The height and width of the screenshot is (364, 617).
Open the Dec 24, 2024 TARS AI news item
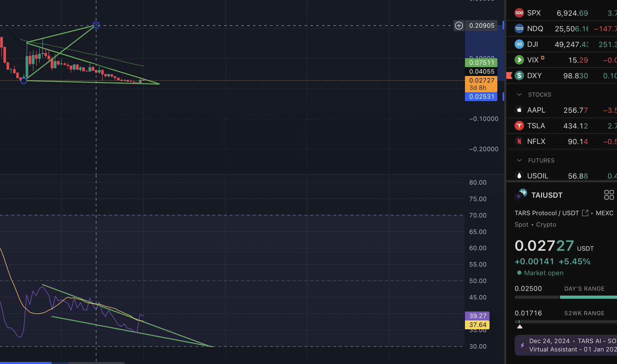[x=566, y=345]
